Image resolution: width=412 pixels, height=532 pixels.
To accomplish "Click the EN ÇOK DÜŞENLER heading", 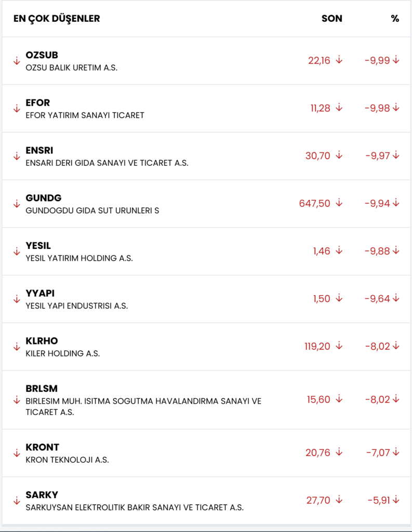I will coord(57,19).
